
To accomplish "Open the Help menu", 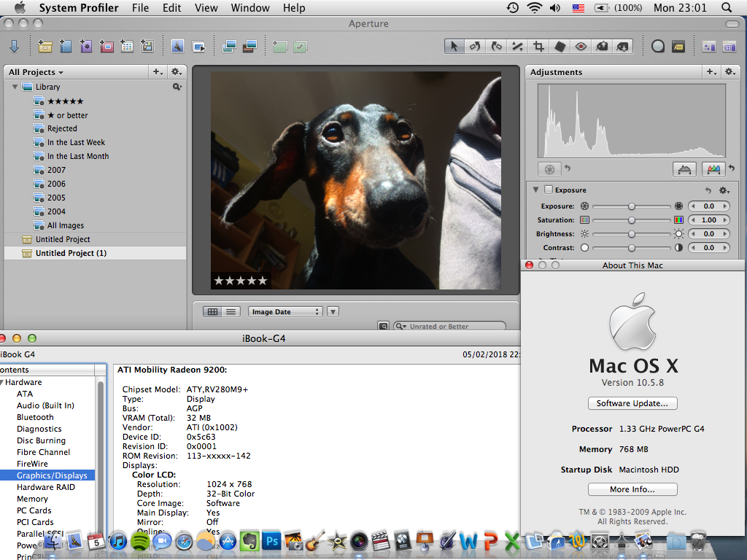I will tap(294, 7).
